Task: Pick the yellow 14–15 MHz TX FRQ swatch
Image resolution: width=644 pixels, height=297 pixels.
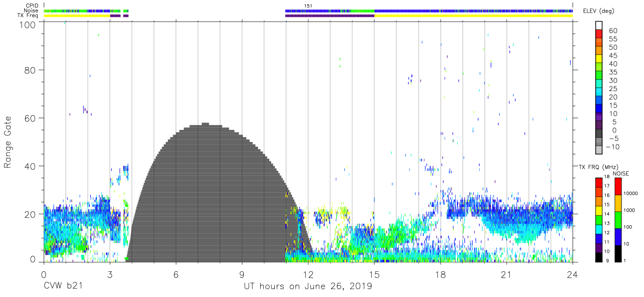Action: pyautogui.click(x=599, y=211)
